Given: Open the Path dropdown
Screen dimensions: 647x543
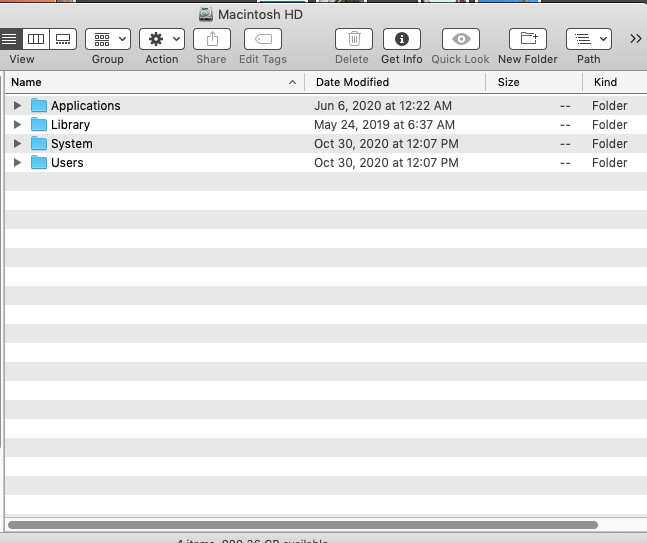Looking at the screenshot, I should tap(589, 39).
